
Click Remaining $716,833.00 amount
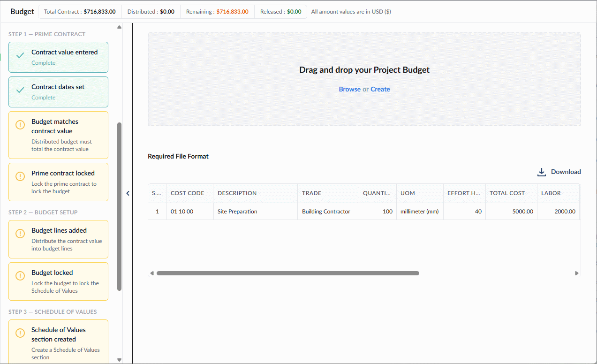(x=232, y=12)
